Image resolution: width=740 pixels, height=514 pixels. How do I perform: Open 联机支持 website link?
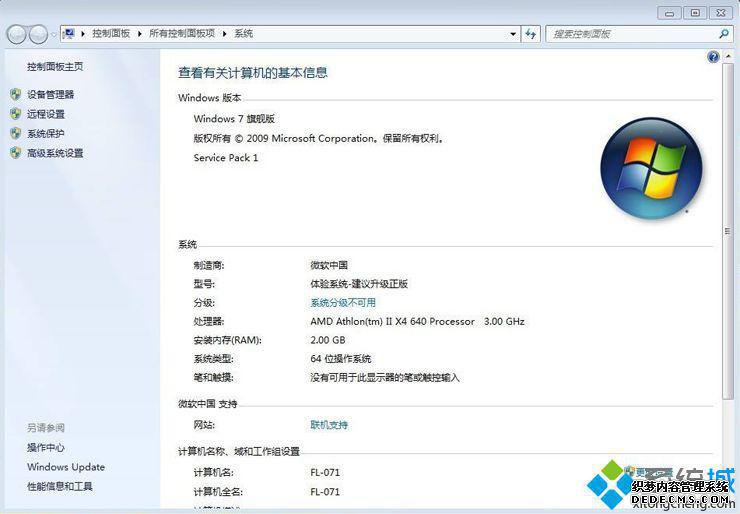point(329,425)
